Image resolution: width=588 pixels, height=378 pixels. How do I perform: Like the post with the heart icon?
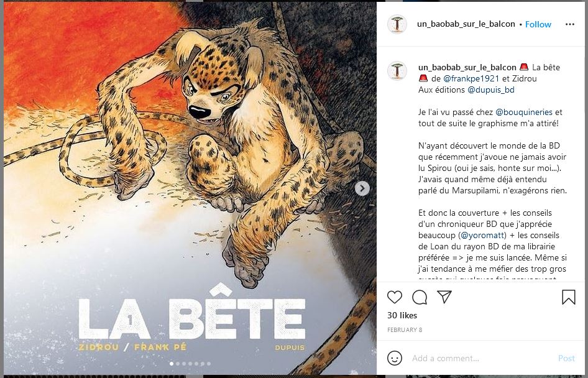point(395,297)
